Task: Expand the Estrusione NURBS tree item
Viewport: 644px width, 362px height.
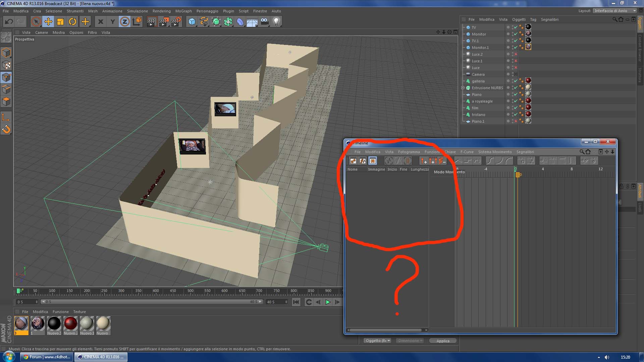Action: click(463, 88)
